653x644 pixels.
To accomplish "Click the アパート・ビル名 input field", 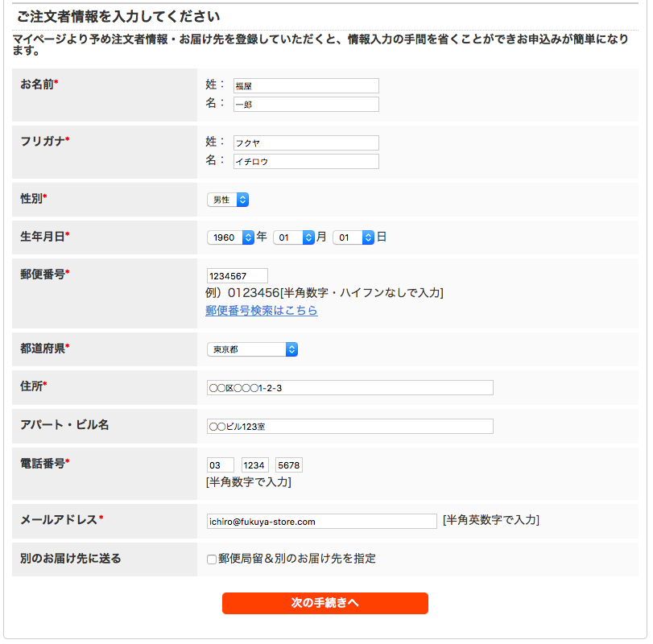I will coord(349,427).
